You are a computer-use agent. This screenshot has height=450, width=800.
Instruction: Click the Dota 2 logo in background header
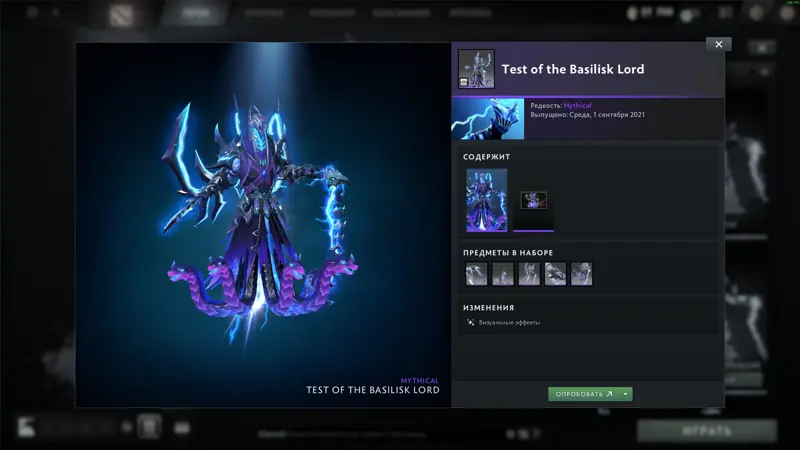coord(121,15)
